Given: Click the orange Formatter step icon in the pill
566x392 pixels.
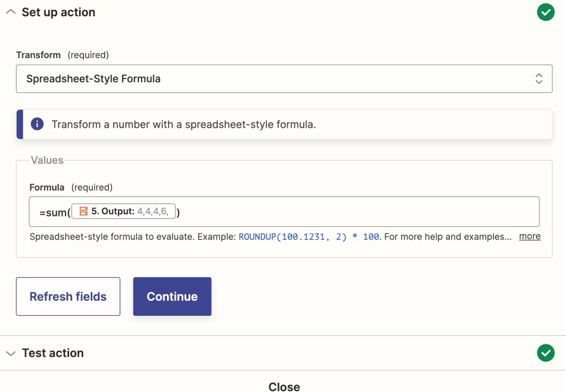Looking at the screenshot, I should (x=84, y=210).
